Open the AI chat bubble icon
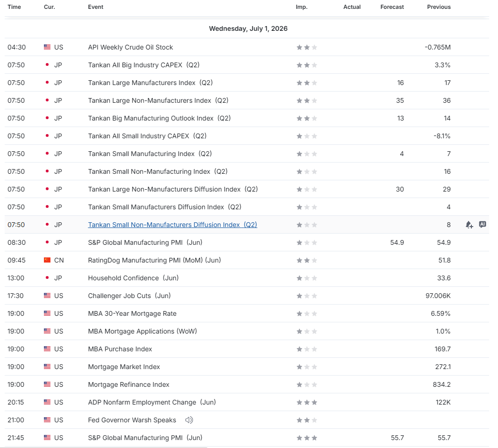This screenshot has height=448, width=498. click(x=483, y=225)
